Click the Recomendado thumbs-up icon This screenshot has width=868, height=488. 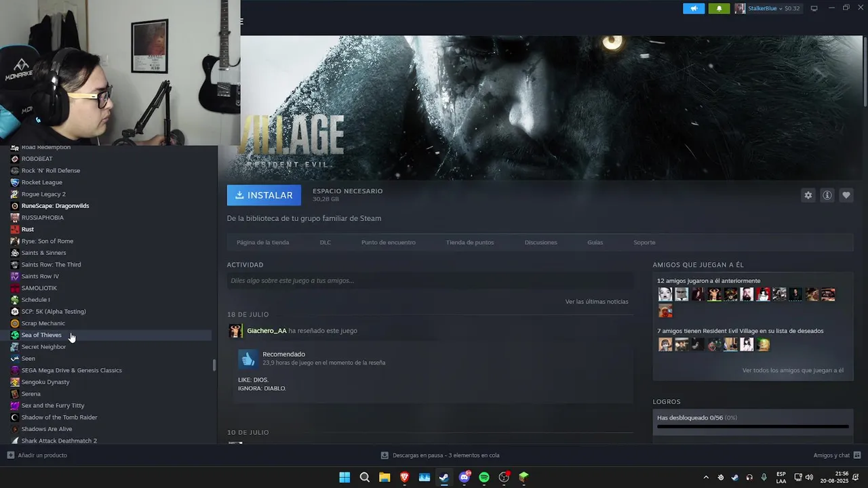pyautogui.click(x=248, y=359)
